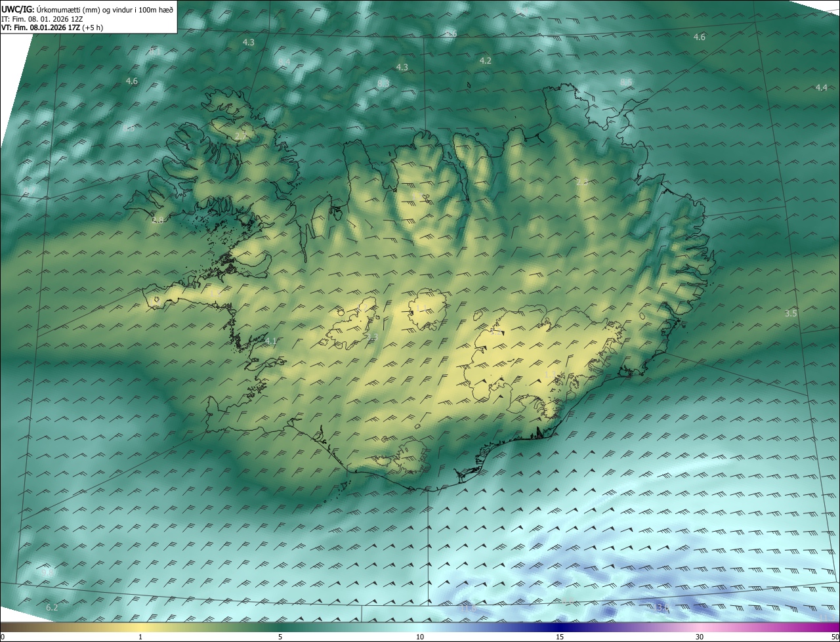
Task: Click the '4.4' precipitation value on the map
Action: pos(821,87)
